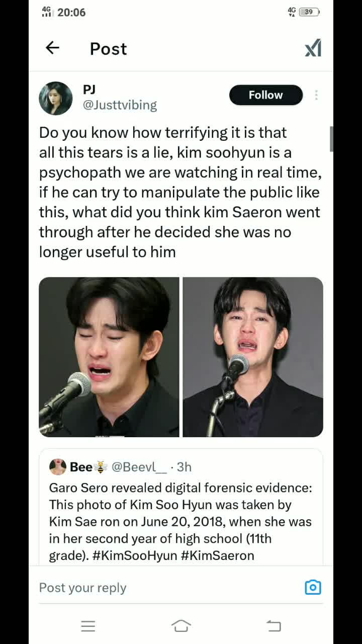Open the Android recent apps menu icon

88,626
